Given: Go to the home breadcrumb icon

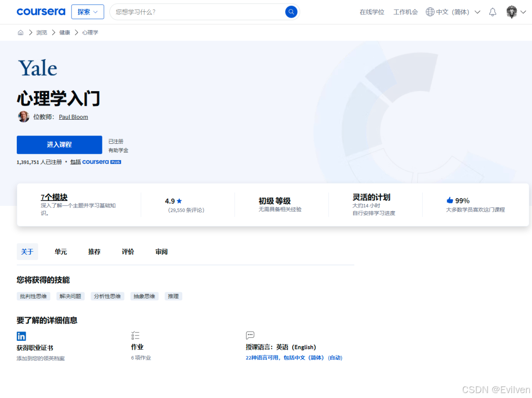Looking at the screenshot, I should [x=20, y=33].
